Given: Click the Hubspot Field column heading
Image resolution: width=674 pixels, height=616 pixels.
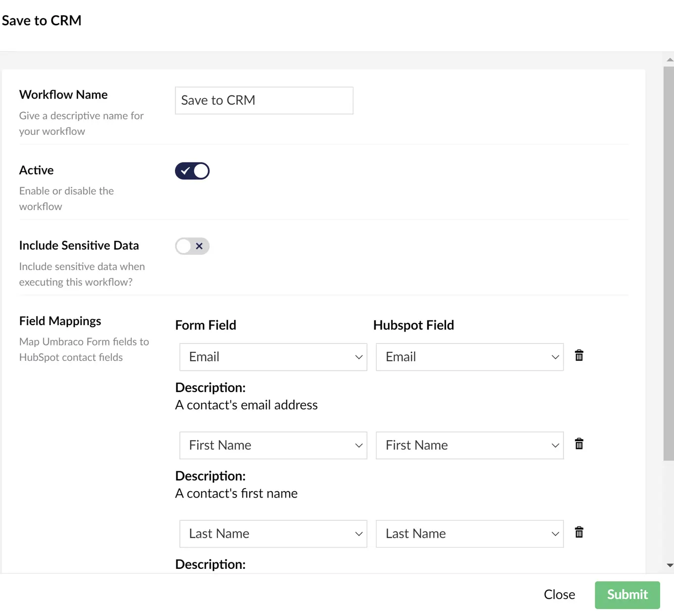Looking at the screenshot, I should click(413, 325).
